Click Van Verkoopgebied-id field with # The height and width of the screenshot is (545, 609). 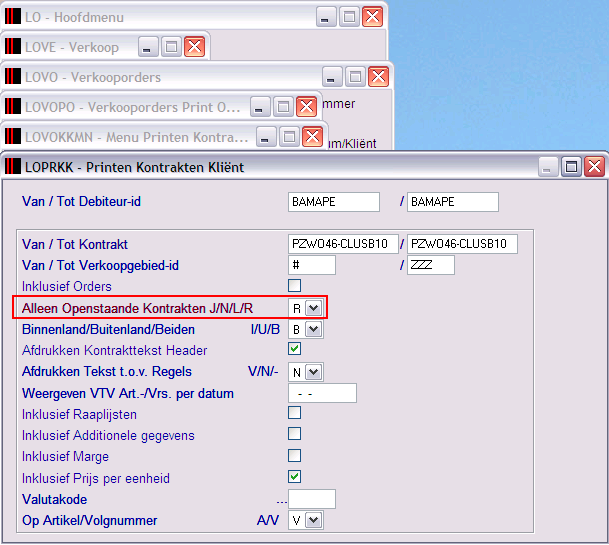point(311,265)
